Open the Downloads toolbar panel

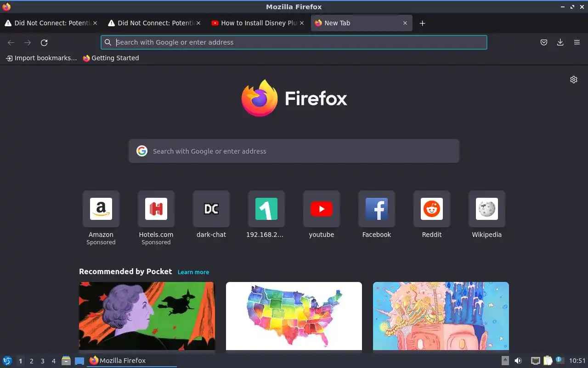pos(560,42)
